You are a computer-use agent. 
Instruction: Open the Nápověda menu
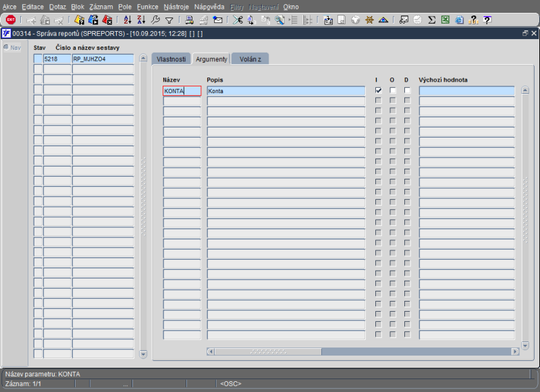pos(209,7)
